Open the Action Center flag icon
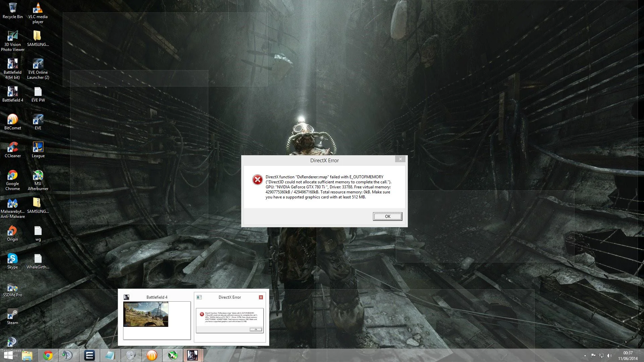This screenshot has width=644, height=362. tap(593, 356)
